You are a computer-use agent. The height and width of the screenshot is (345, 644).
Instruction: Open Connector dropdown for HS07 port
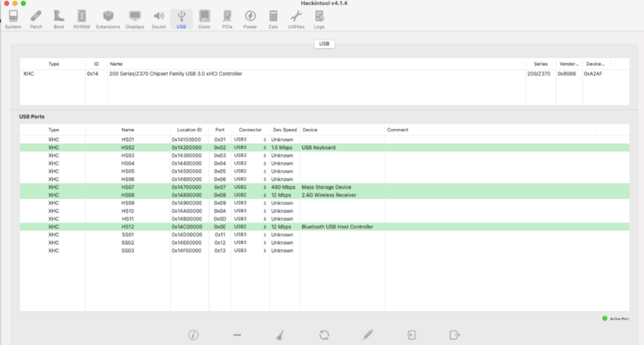(x=250, y=187)
